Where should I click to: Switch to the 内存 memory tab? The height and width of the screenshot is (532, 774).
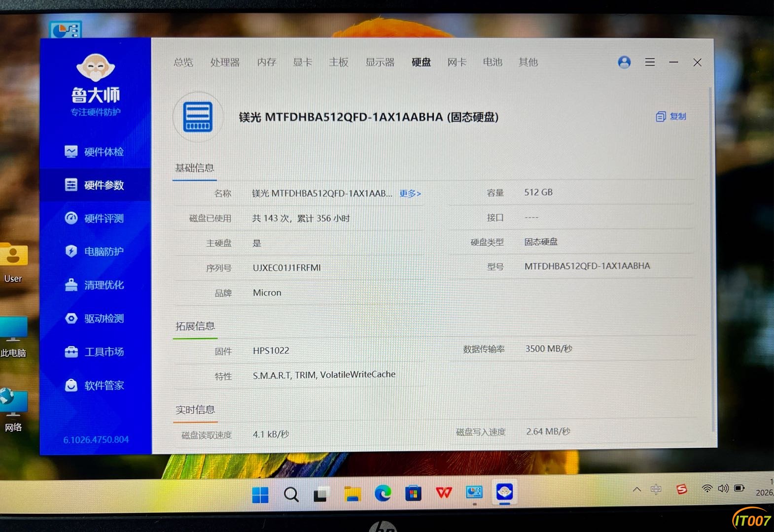(267, 63)
